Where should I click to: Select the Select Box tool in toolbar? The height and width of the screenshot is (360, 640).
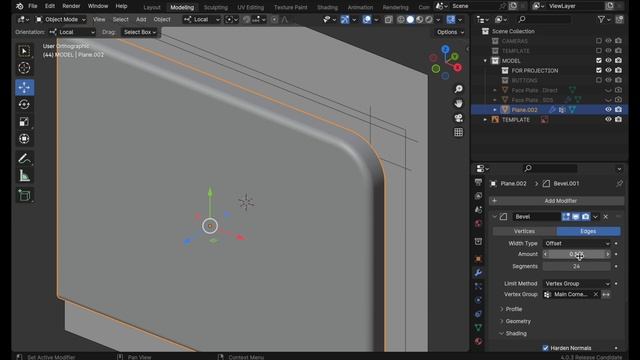(24, 51)
